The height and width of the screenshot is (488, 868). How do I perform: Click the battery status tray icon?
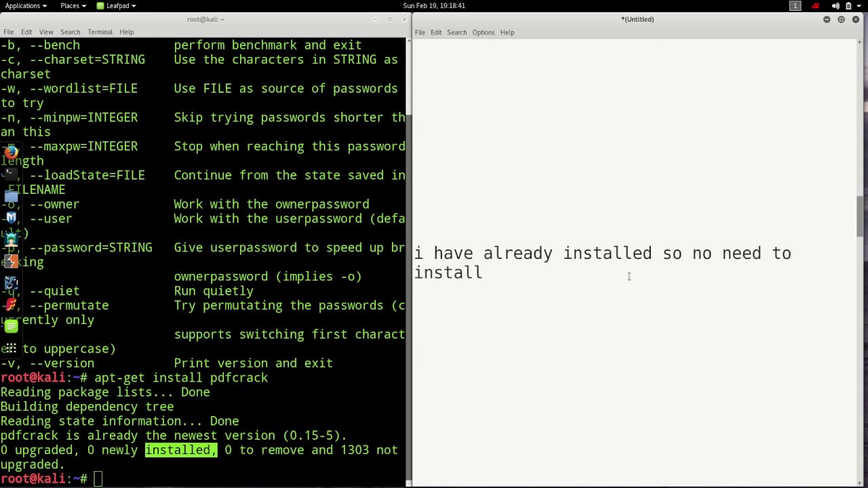848,5
